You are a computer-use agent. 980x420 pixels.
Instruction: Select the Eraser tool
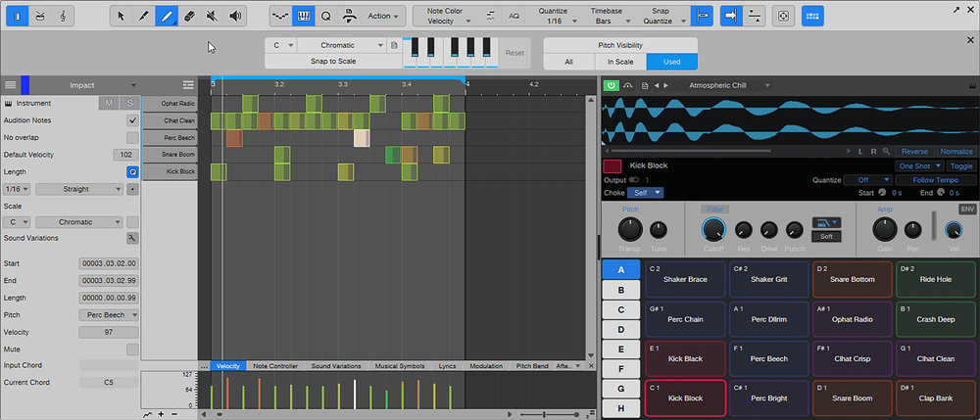(x=190, y=16)
